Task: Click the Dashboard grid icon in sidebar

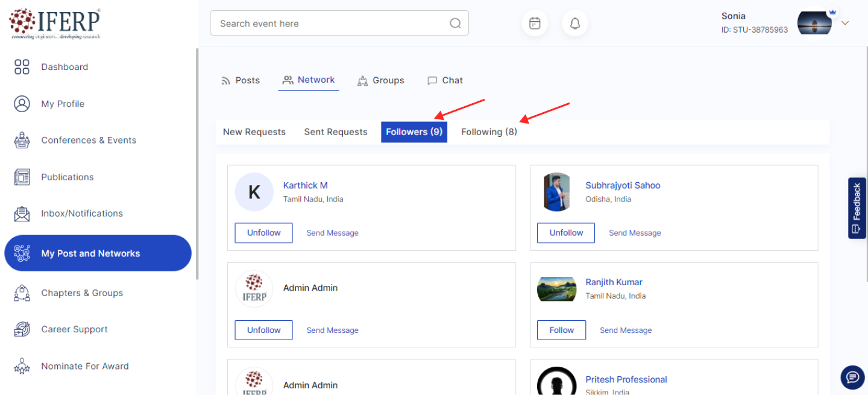Action: click(x=22, y=67)
